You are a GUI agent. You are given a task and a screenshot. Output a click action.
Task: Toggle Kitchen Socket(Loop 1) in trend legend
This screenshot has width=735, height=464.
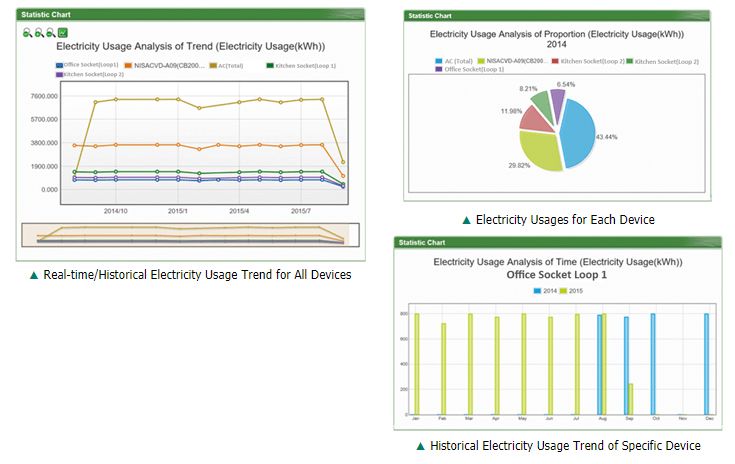[x=301, y=66]
